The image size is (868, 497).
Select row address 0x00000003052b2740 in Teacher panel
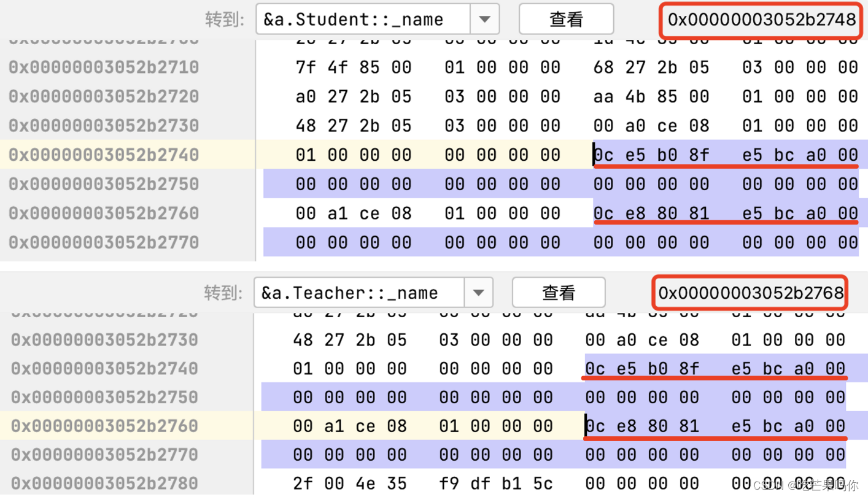click(104, 369)
